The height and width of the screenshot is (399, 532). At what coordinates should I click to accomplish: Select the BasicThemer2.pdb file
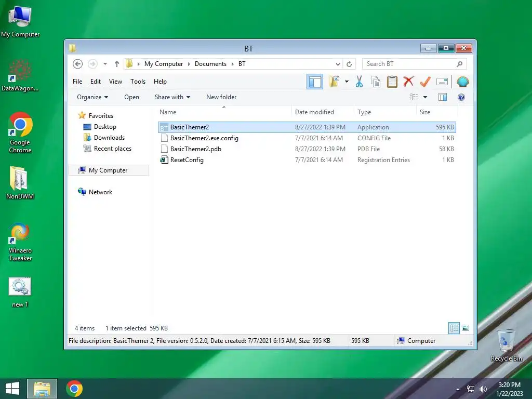tap(307, 149)
